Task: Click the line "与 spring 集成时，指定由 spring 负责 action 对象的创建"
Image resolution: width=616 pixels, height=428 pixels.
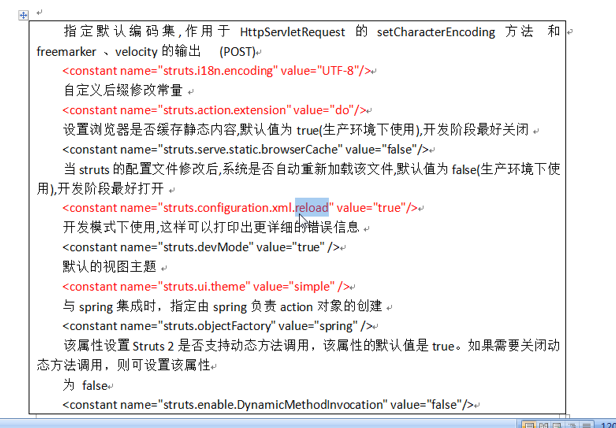Action: tap(222, 306)
